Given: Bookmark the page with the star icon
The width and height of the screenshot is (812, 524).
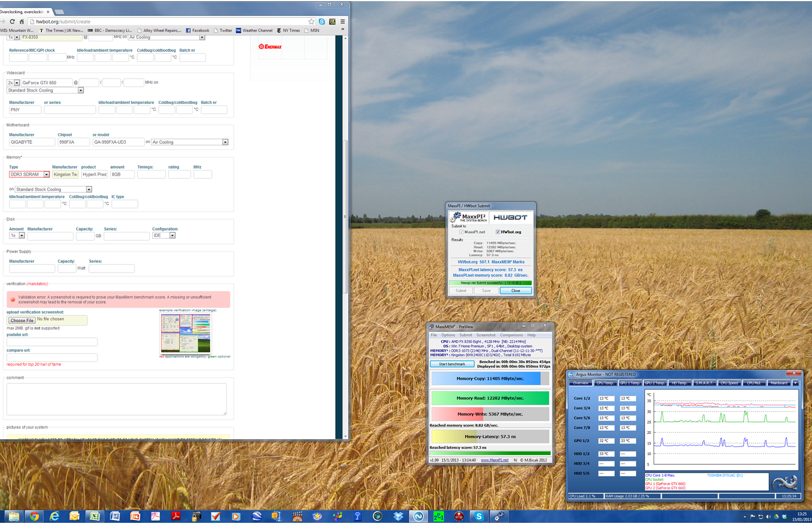Looking at the screenshot, I should 311,22.
